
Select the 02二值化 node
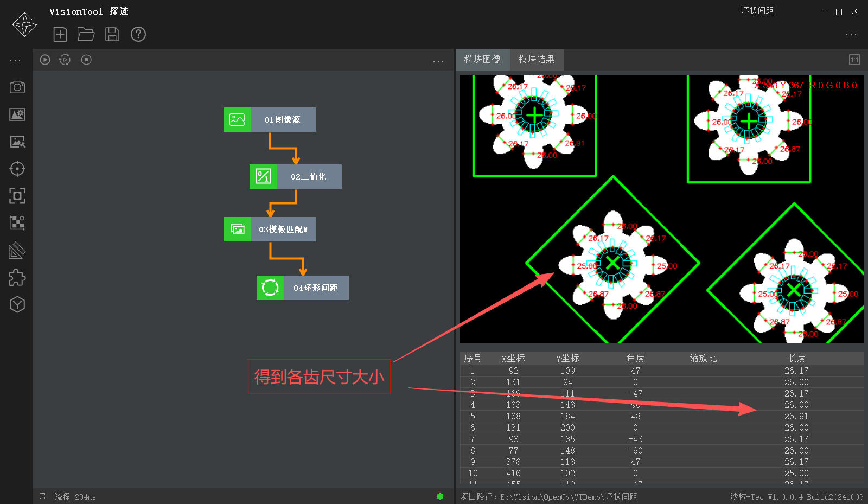point(296,176)
